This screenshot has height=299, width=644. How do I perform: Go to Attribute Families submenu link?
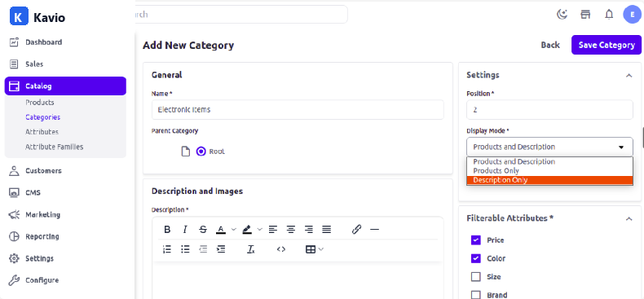pos(55,147)
